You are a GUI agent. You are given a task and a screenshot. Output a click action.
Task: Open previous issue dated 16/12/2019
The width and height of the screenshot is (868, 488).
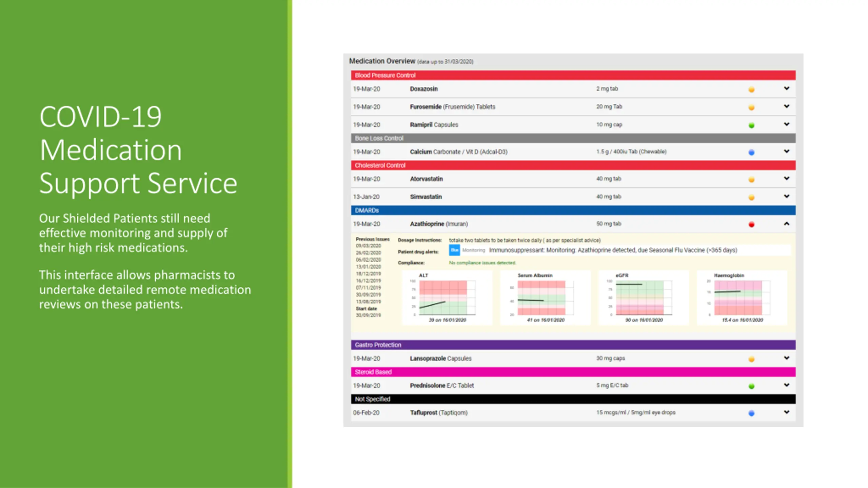368,281
